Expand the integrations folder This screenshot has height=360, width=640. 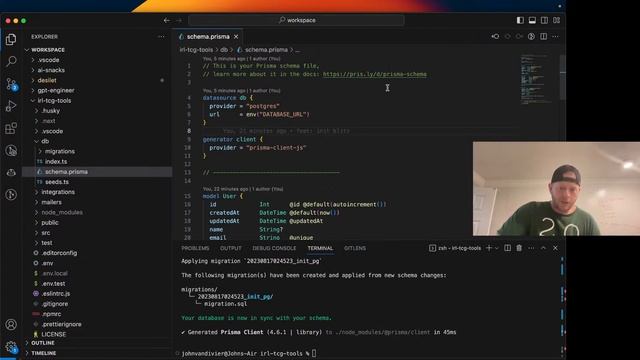click(x=58, y=192)
